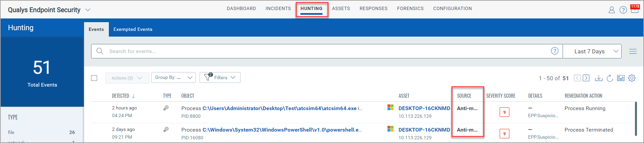The width and height of the screenshot is (644, 143).
Task: Click the Source column header
Action: pos(464,96)
